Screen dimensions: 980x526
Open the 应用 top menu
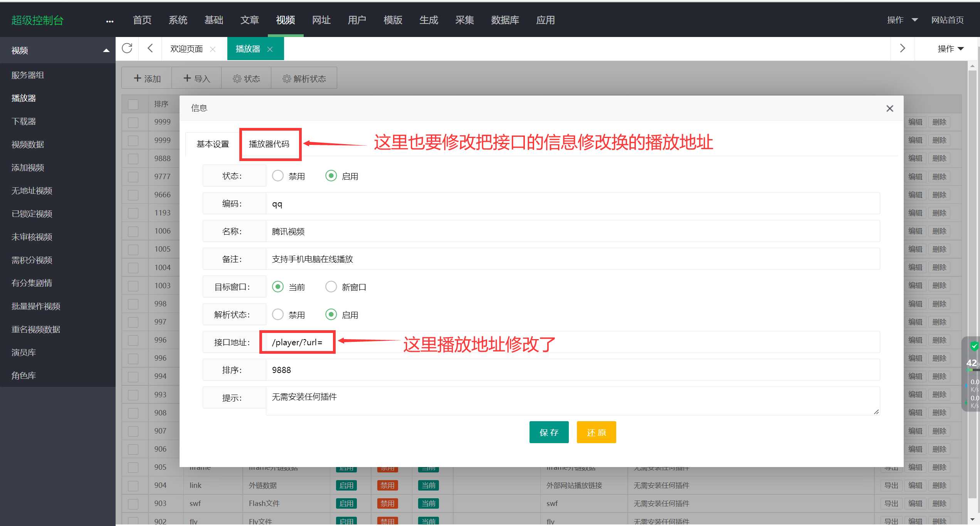[x=545, y=20]
